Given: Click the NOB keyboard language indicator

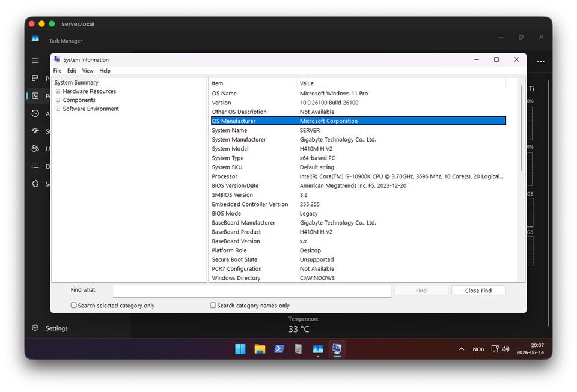Looking at the screenshot, I should 478,349.
